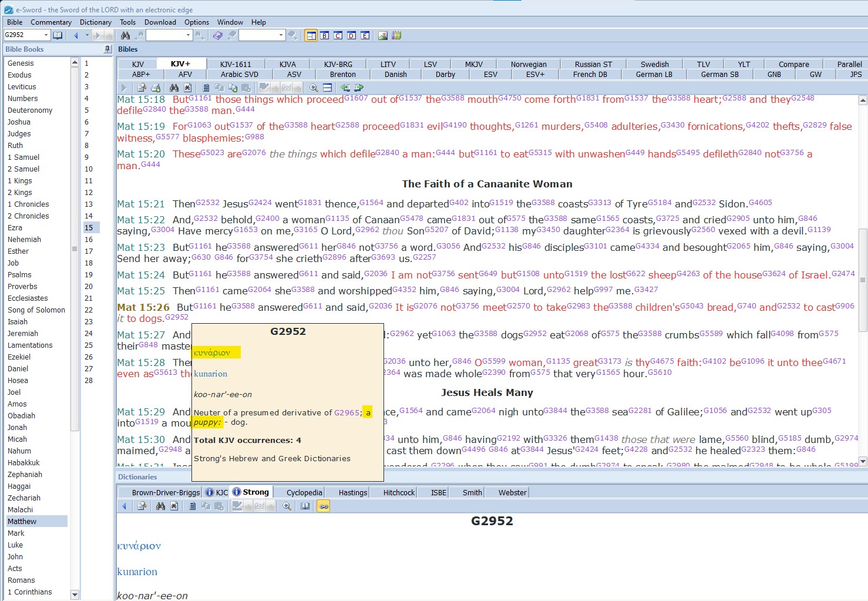Click the blue 'kunarion' transliteration in Dictionary pane
The width and height of the screenshot is (868, 601).
point(137,572)
